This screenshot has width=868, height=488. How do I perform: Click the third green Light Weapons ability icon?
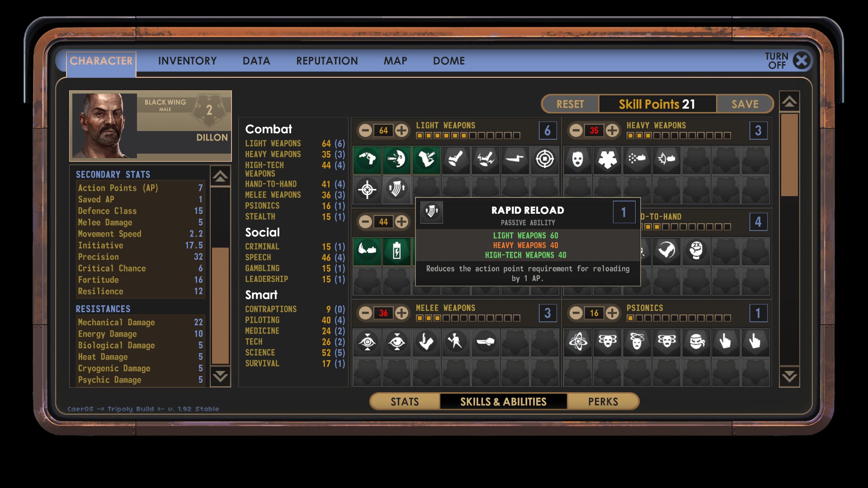(x=426, y=160)
